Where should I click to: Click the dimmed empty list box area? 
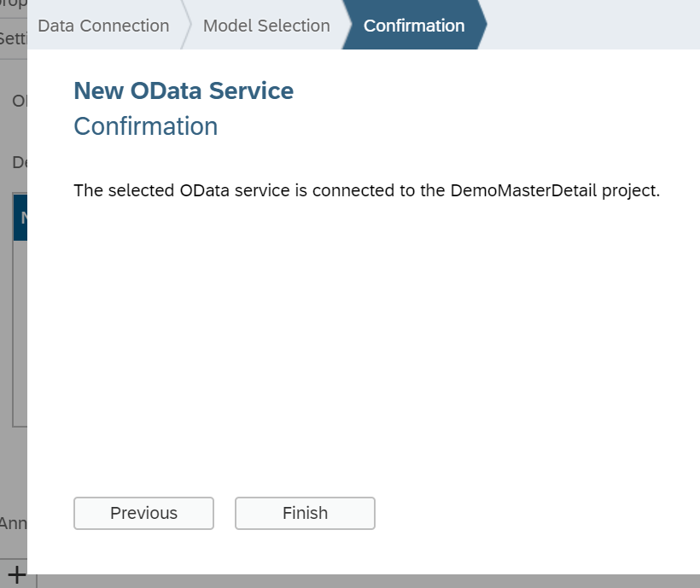20,334
